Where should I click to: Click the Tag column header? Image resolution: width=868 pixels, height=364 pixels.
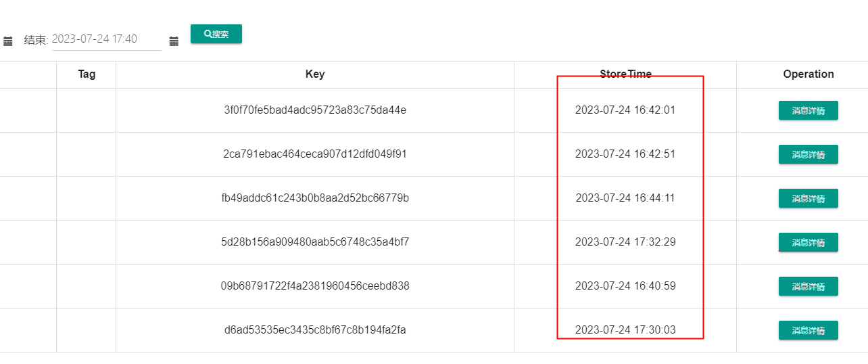(x=87, y=74)
